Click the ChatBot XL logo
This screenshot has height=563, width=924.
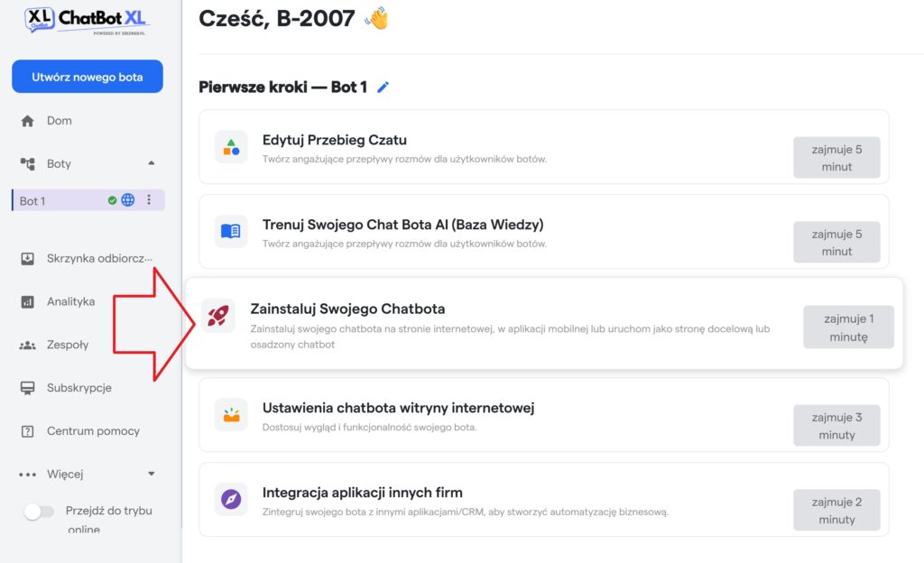(x=86, y=20)
